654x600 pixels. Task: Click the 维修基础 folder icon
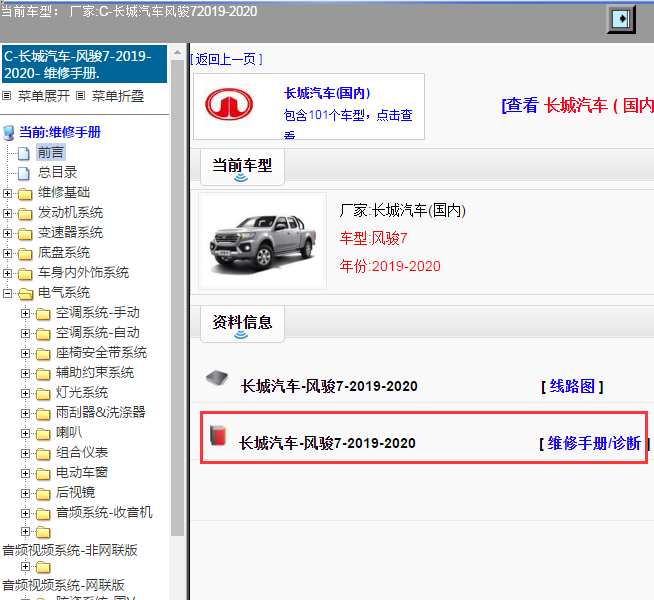[25, 194]
